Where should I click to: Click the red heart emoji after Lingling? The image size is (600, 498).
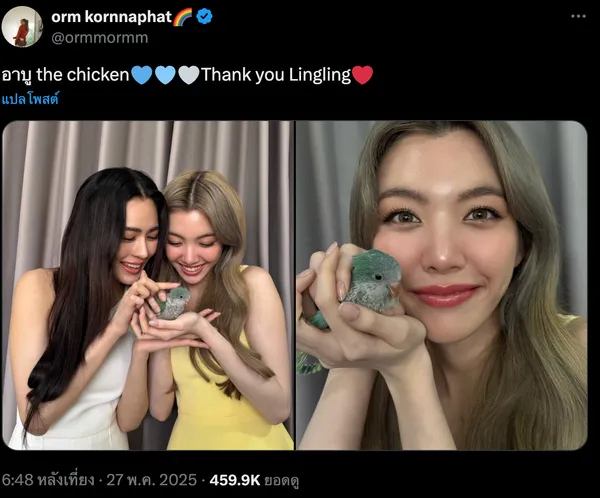[x=362, y=75]
